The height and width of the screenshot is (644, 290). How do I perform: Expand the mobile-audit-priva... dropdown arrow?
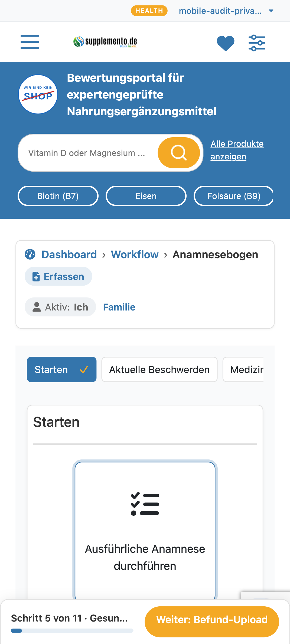coord(271,11)
